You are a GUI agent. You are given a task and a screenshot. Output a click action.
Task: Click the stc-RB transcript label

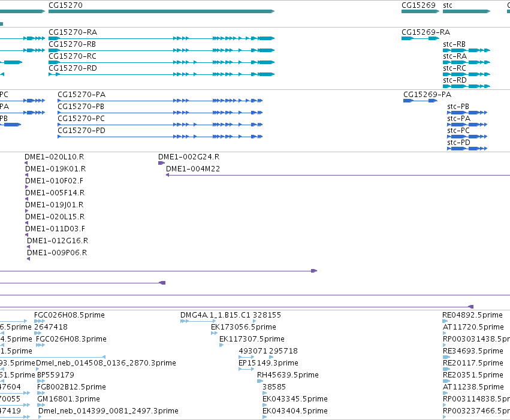[454, 44]
